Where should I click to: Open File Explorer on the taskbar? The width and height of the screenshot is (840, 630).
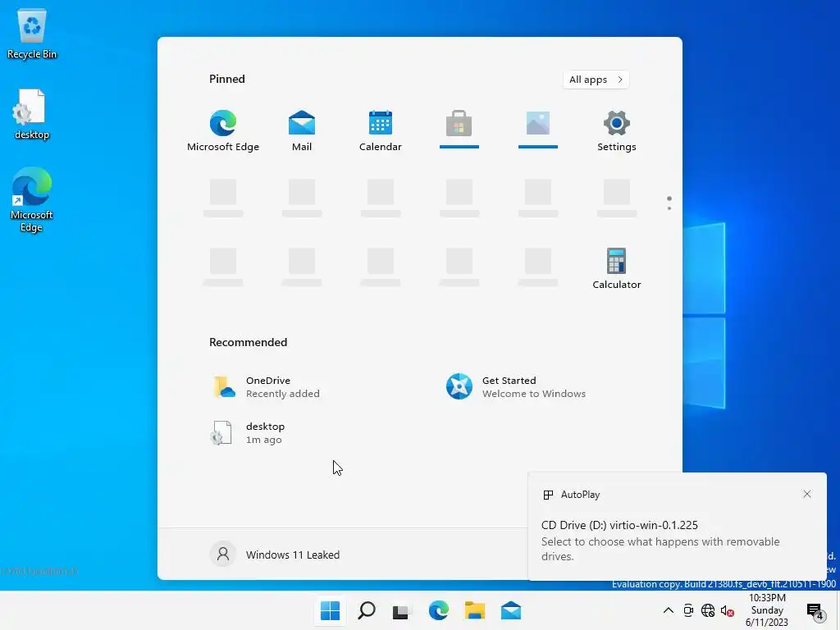click(475, 610)
